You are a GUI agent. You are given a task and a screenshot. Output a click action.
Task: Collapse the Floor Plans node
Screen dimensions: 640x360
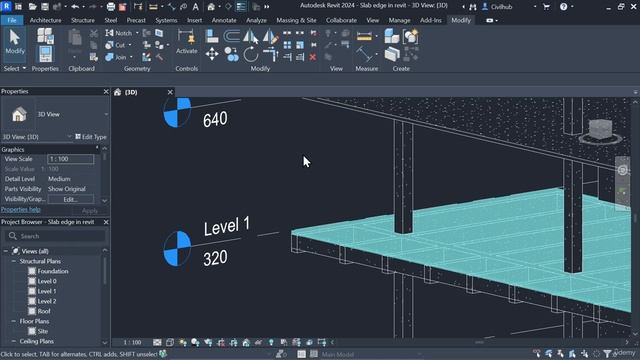14,321
